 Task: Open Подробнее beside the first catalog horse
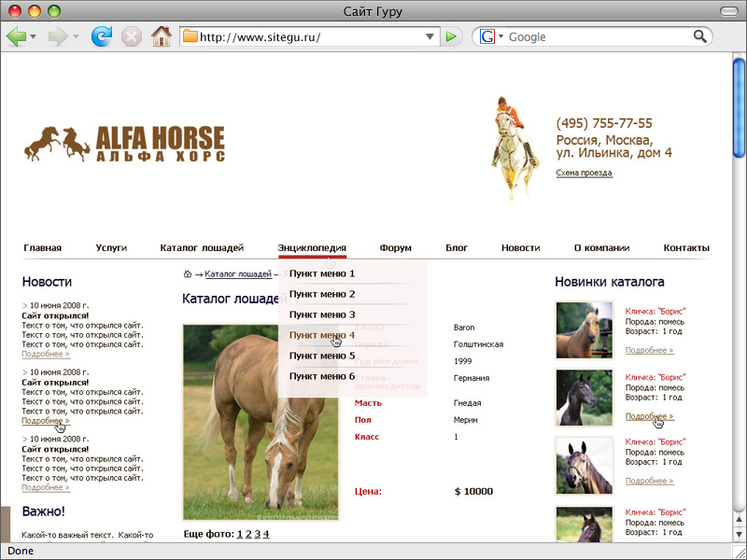tap(649, 350)
